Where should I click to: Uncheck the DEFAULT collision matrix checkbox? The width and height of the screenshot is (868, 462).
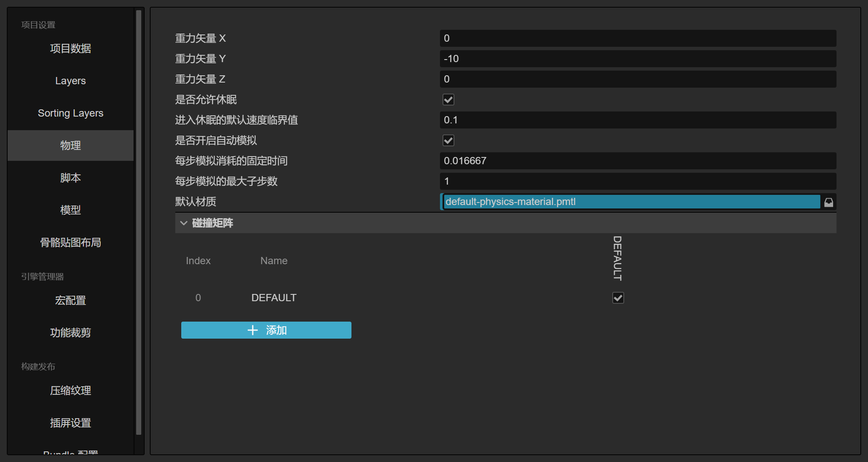pyautogui.click(x=618, y=298)
